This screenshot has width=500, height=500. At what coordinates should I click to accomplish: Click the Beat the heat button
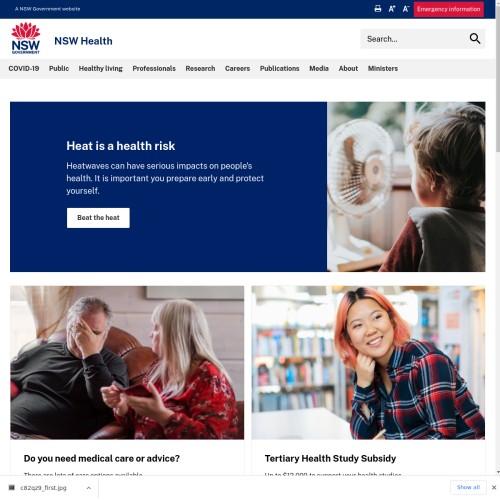click(x=98, y=218)
